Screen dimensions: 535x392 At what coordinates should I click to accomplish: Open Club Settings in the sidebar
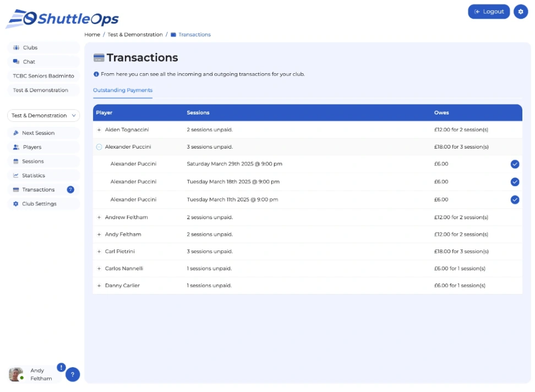click(43, 204)
